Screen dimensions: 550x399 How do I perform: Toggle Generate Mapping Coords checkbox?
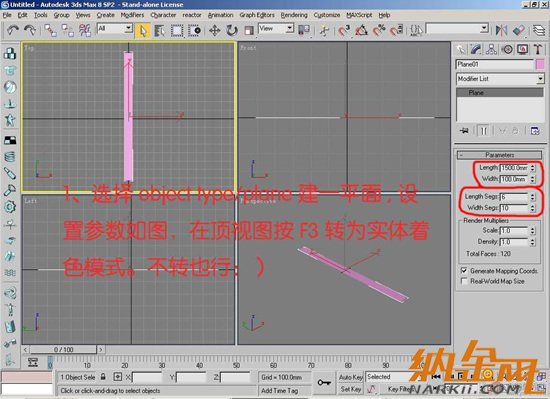[464, 271]
